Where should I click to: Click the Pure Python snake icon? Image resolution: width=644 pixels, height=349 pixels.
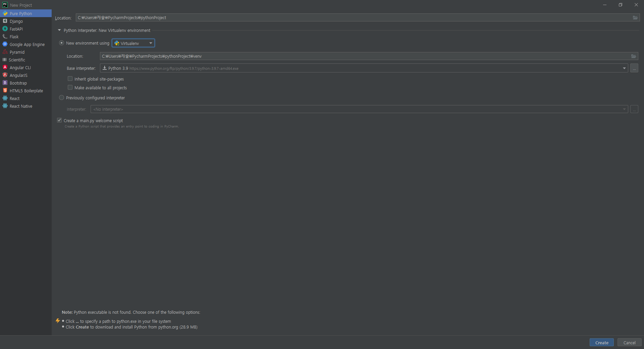(x=5, y=13)
